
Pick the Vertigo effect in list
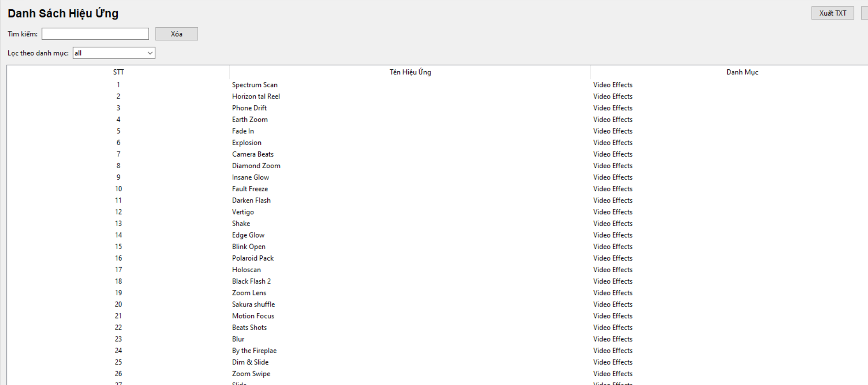click(x=243, y=212)
